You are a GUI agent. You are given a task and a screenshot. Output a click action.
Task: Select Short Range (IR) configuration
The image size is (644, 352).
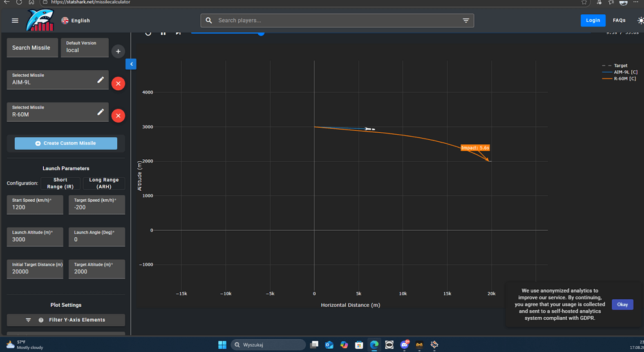[x=61, y=183]
